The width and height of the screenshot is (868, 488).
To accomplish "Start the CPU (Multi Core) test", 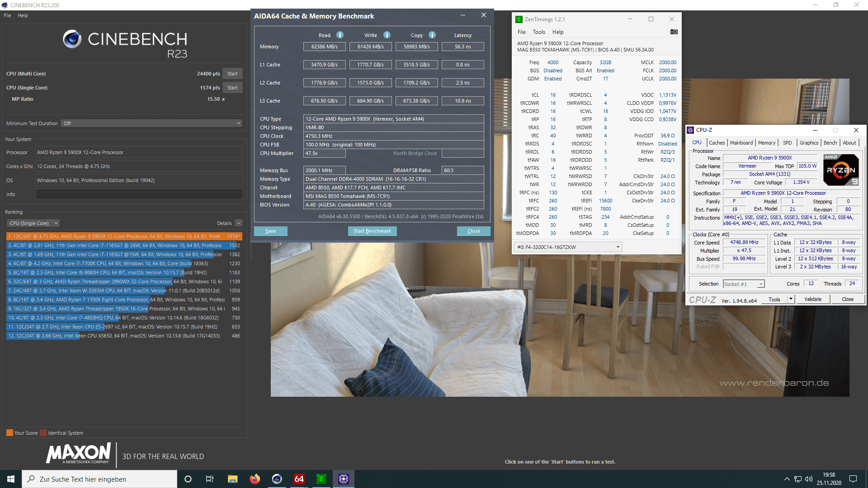I will tap(232, 74).
